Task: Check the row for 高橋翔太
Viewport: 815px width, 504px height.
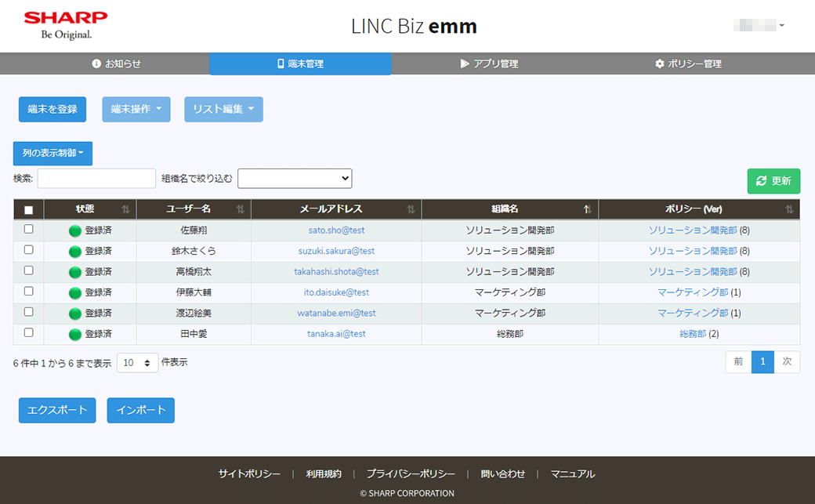Action: coord(28,270)
